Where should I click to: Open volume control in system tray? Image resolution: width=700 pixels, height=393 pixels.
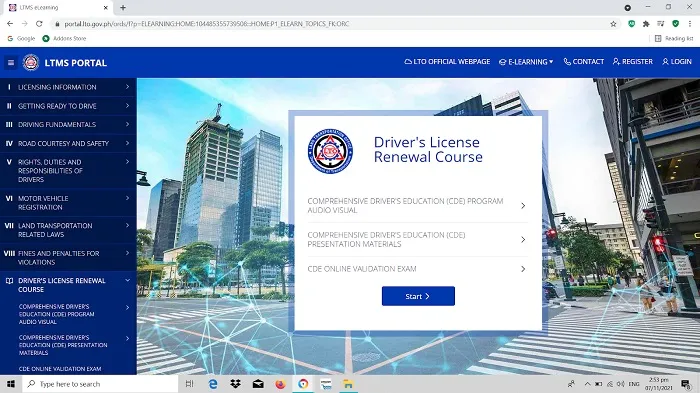621,384
